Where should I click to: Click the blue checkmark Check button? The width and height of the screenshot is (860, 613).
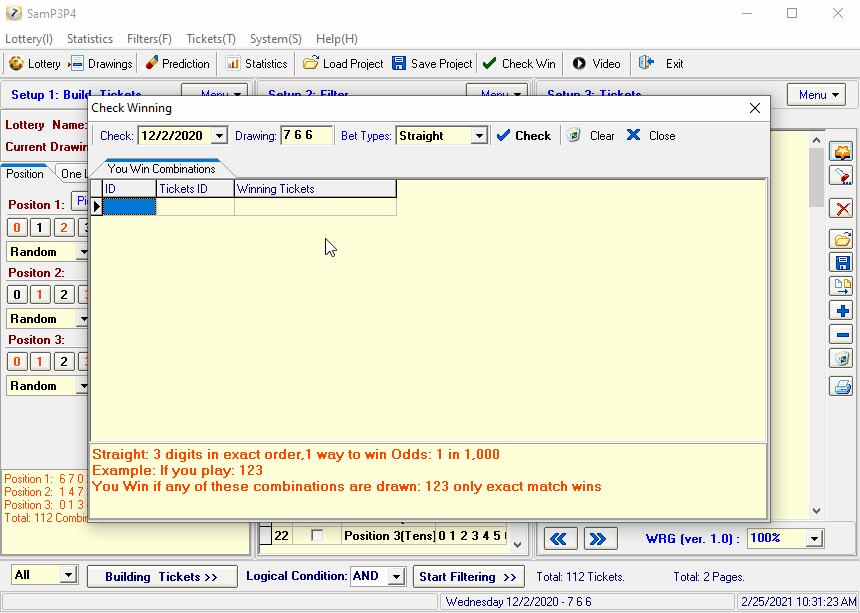pos(523,135)
